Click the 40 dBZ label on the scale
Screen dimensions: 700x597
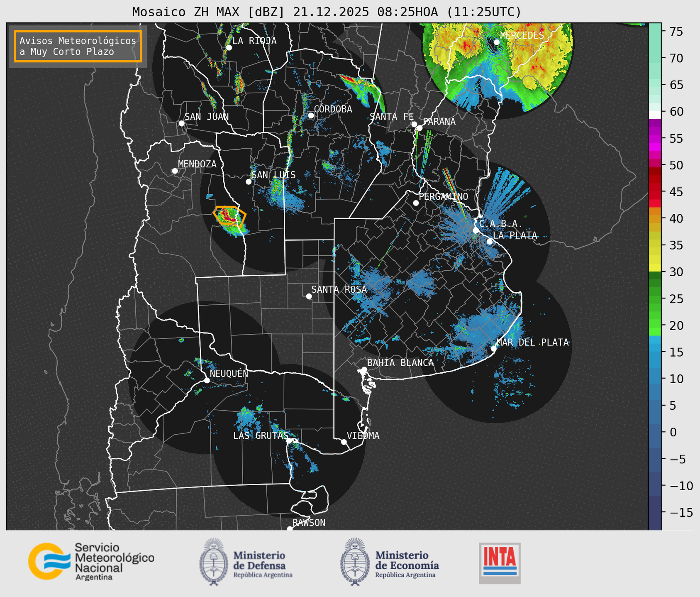tap(676, 218)
